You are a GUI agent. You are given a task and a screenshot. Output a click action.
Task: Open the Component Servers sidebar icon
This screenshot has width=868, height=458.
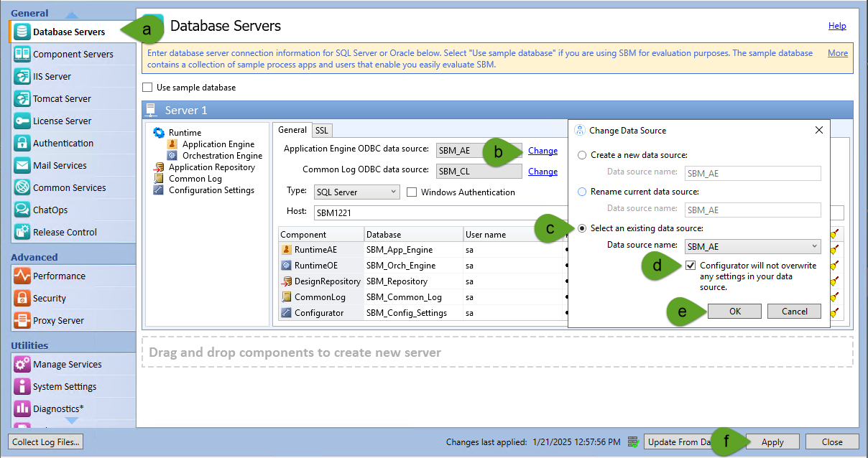point(22,54)
